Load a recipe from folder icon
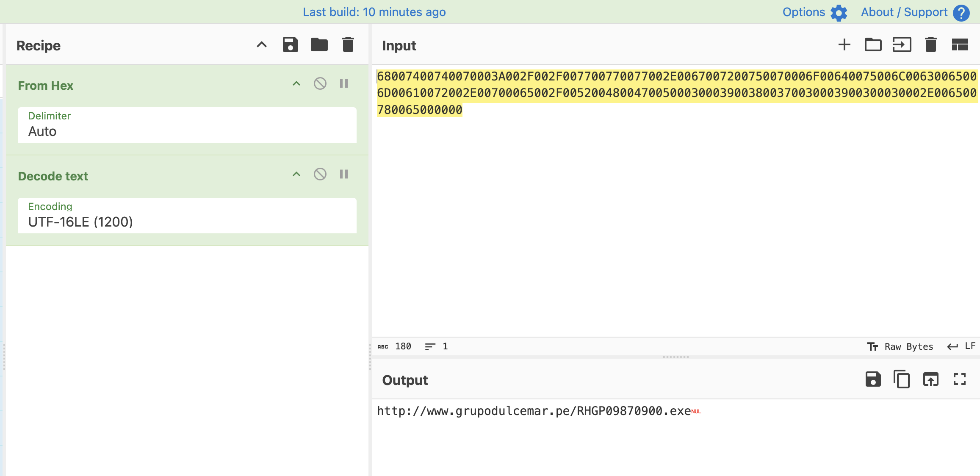 pyautogui.click(x=319, y=45)
